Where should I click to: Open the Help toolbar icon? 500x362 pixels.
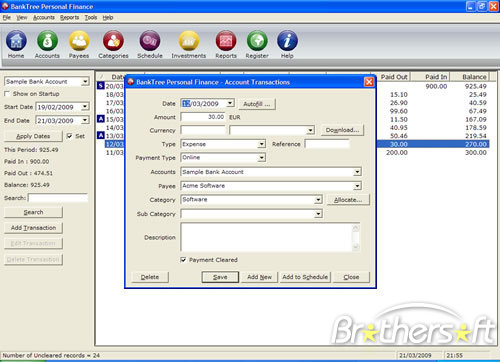click(287, 44)
